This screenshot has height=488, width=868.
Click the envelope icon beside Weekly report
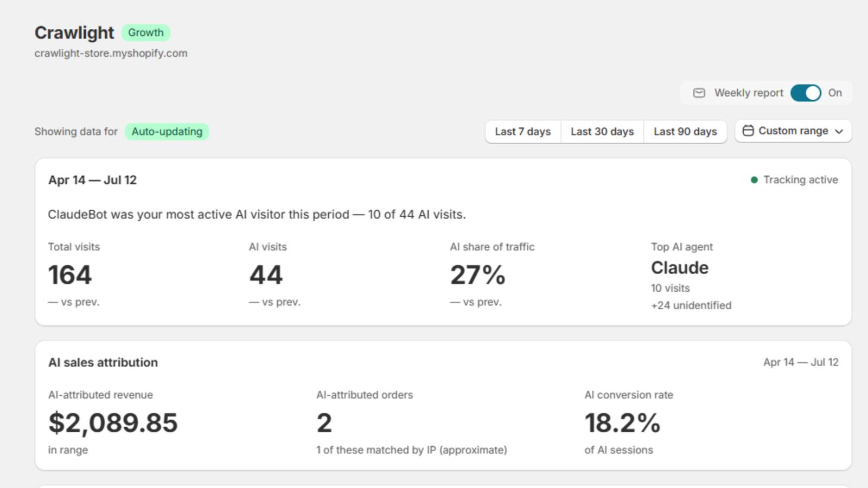699,93
